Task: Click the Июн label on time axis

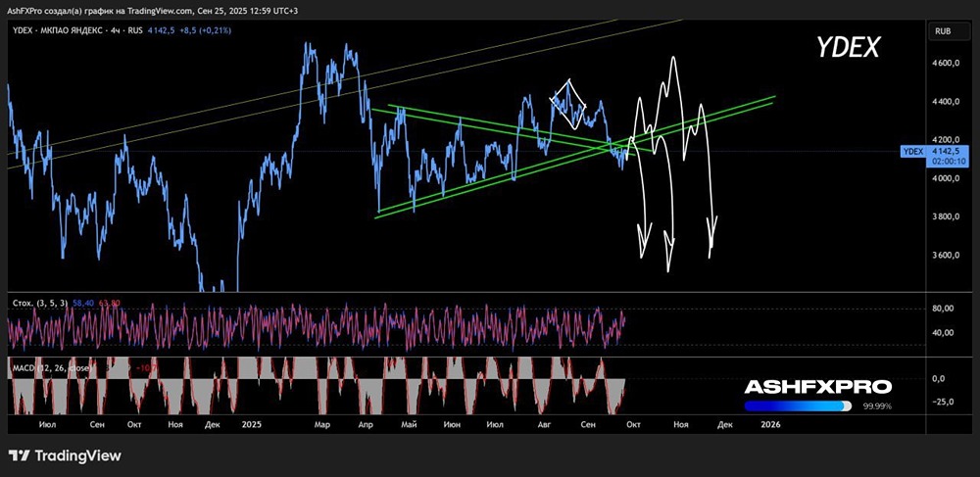Action: (x=451, y=424)
